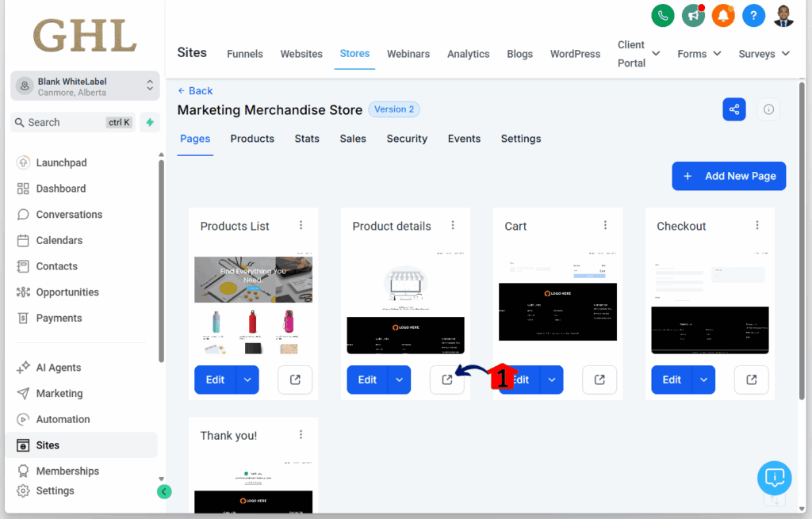
Task: Open the Analytics tab
Action: (468, 54)
